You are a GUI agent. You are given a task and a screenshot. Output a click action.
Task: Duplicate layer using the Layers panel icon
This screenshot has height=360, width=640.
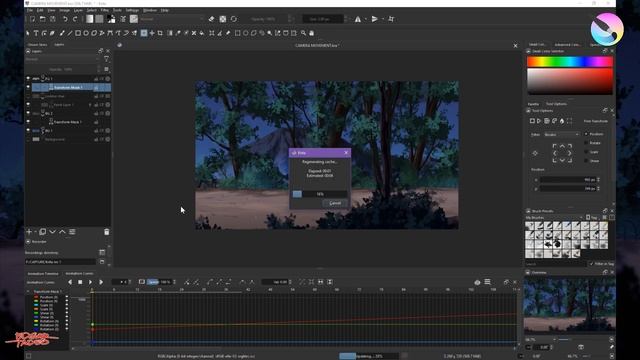42,232
